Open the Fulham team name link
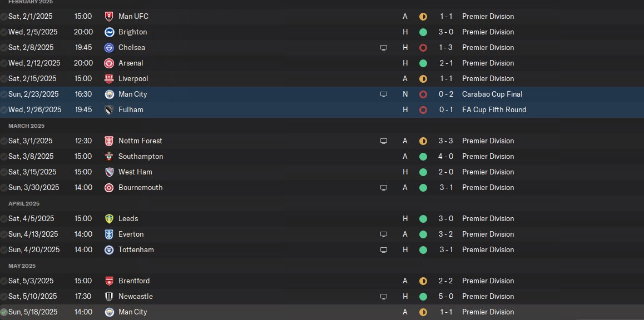The image size is (644, 320). (x=131, y=110)
